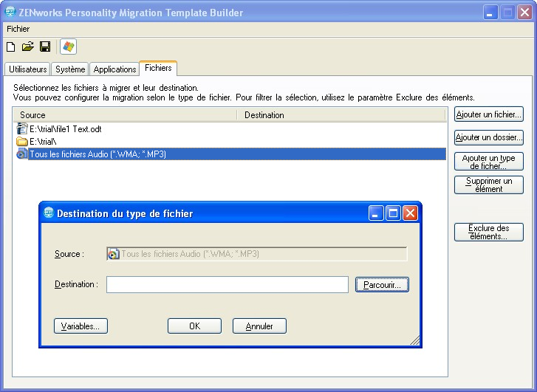The width and height of the screenshot is (537, 392).
Task: Open the Fichier menu
Action: (x=18, y=28)
